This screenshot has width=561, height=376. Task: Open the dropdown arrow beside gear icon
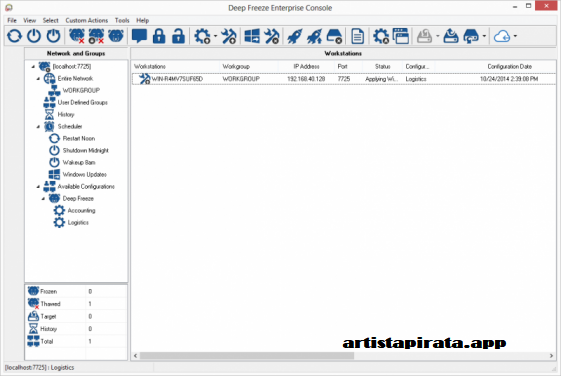pyautogui.click(x=215, y=36)
